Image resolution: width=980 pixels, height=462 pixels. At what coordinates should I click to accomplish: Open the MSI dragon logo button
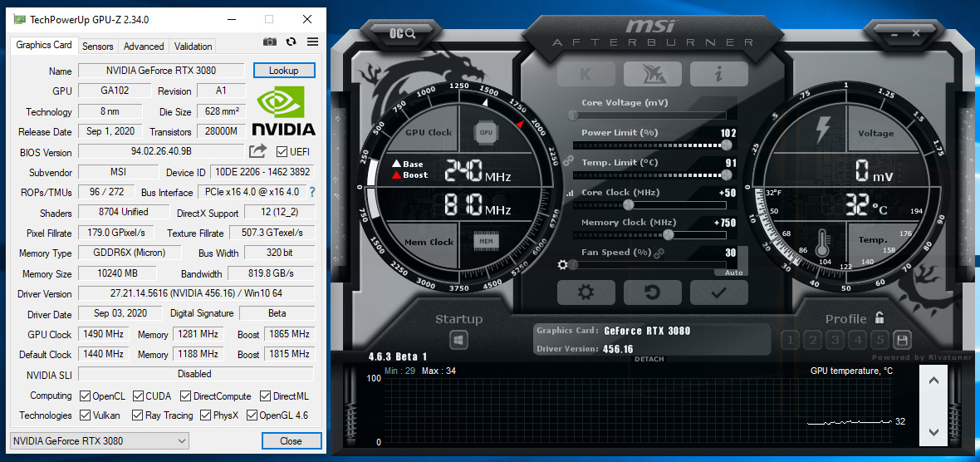pyautogui.click(x=653, y=75)
